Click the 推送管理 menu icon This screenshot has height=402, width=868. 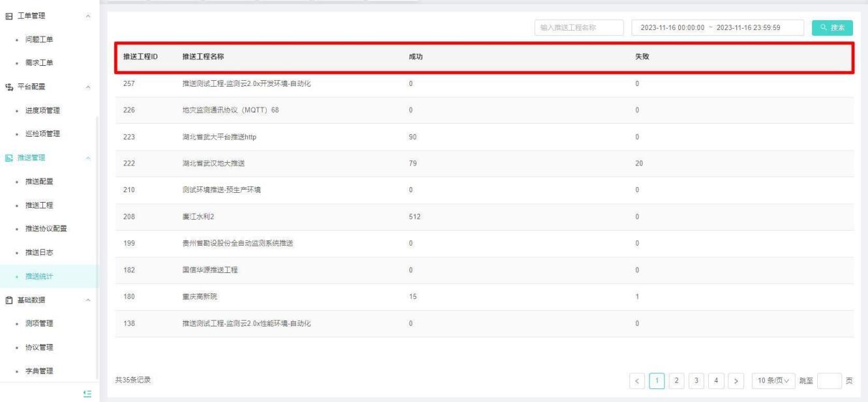8,158
